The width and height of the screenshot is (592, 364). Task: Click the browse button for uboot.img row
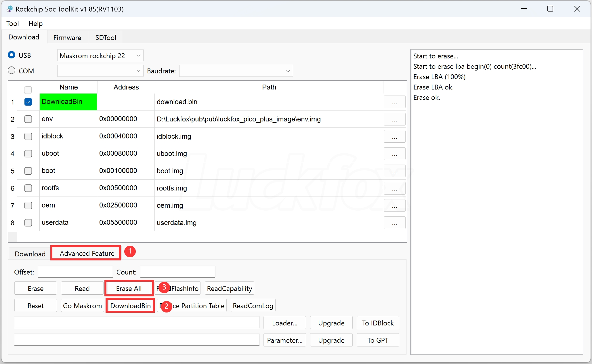[x=394, y=154]
